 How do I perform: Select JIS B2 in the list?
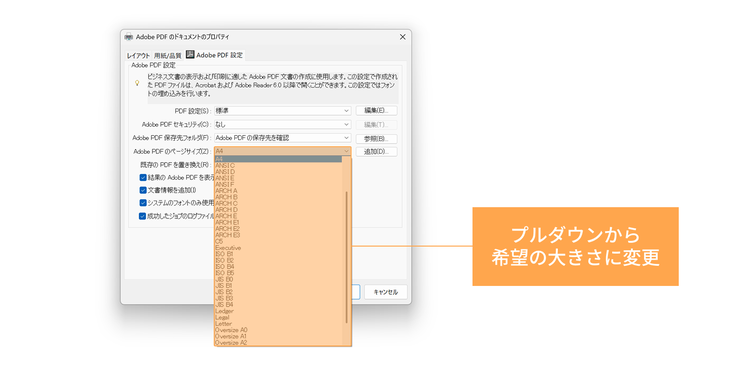[x=278, y=292]
